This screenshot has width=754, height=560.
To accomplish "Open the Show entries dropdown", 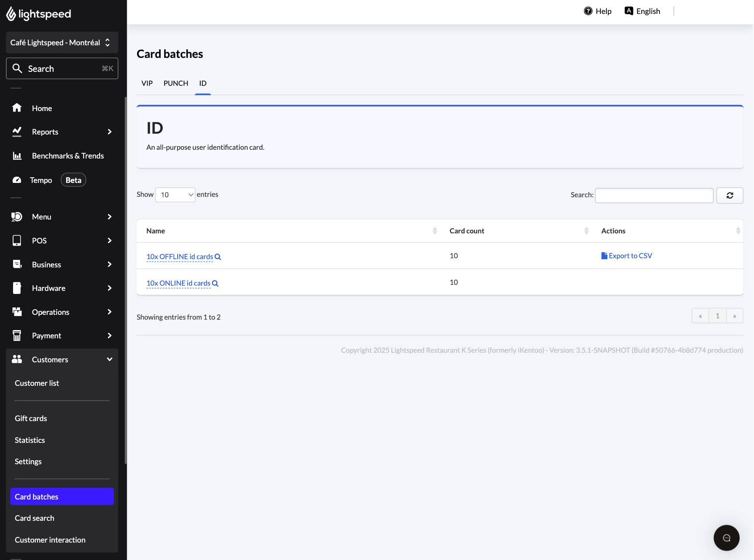I will click(x=175, y=195).
